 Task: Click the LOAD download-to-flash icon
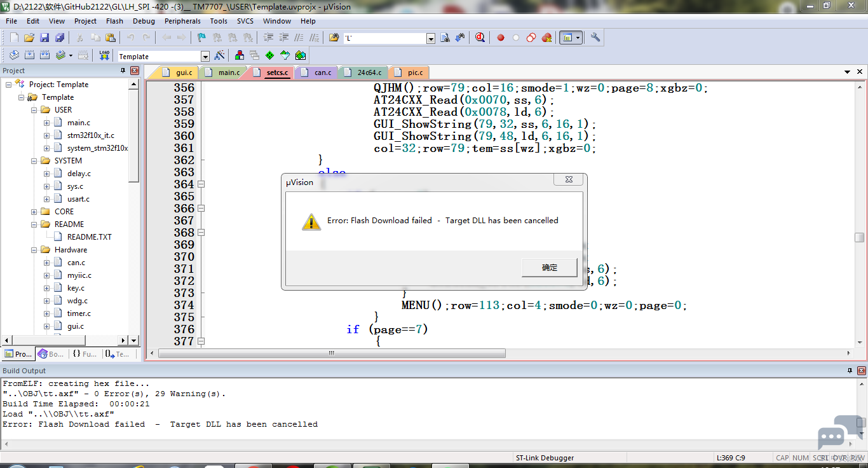(104, 56)
